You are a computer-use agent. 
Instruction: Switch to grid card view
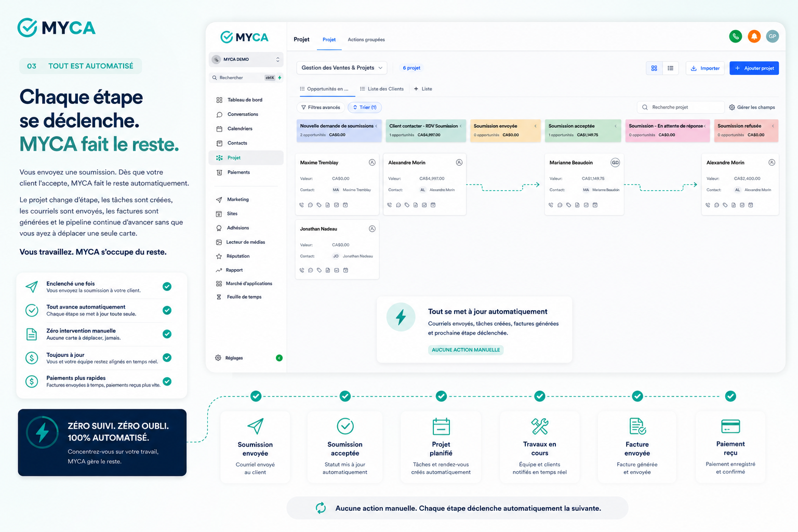654,68
